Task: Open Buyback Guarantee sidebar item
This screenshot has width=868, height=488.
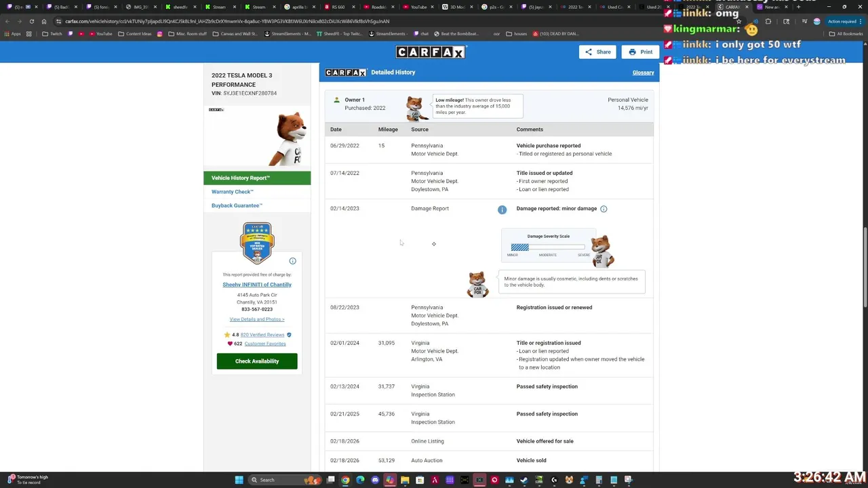Action: pos(237,205)
